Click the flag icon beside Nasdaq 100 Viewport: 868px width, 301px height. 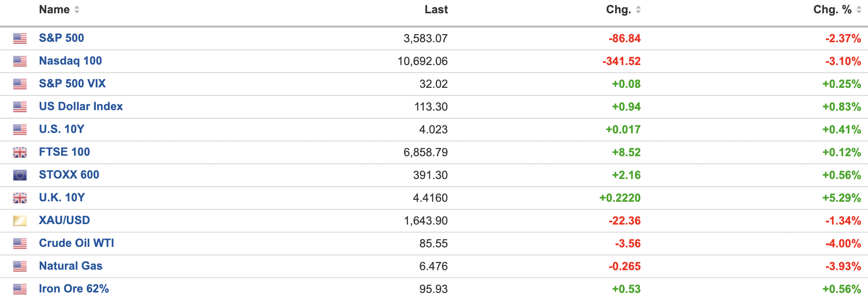click(20, 61)
